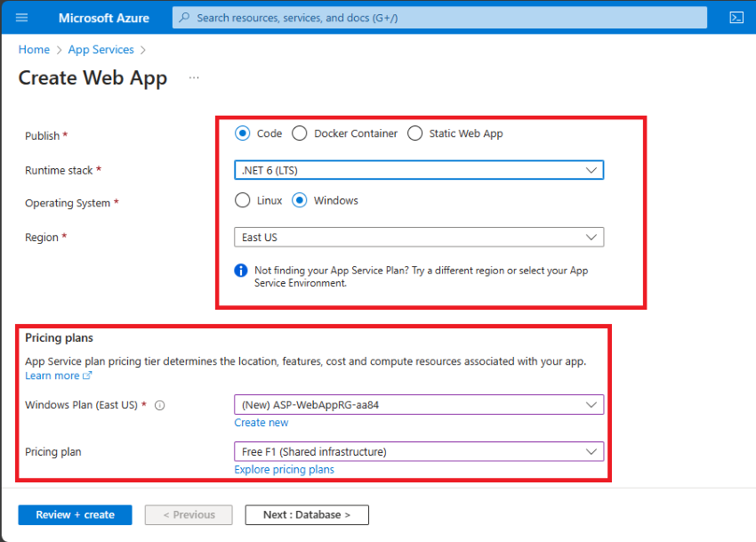The image size is (756, 542).
Task: Click the resources search input field
Action: click(x=400, y=17)
